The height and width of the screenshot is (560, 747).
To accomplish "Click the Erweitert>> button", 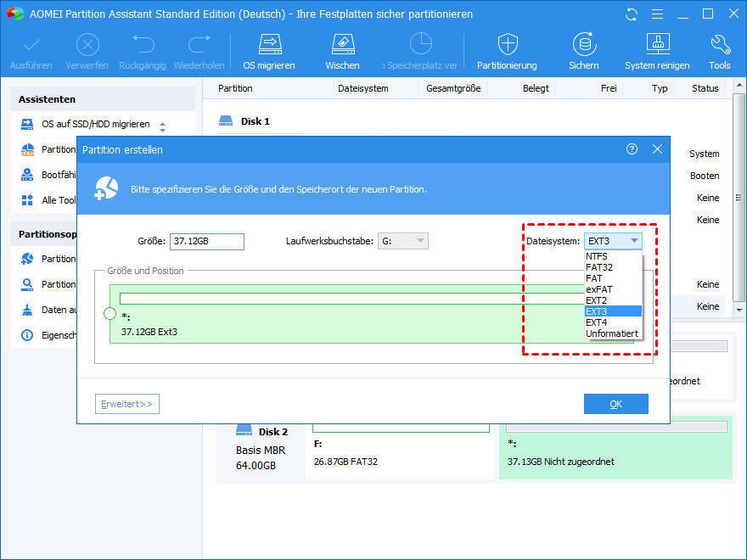I will pos(126,404).
